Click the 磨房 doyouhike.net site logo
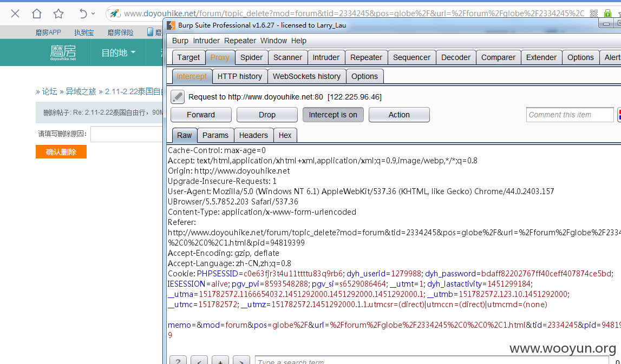621x364 pixels. click(x=63, y=52)
